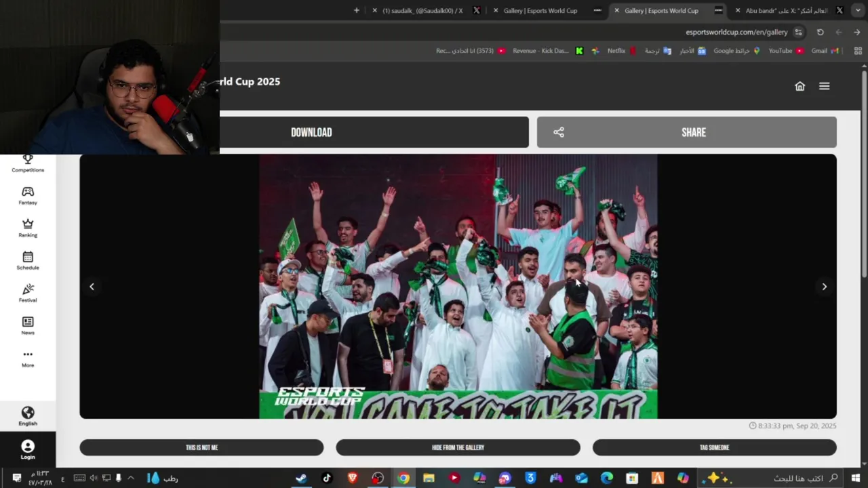The width and height of the screenshot is (868, 488).
Task: Click the photo timestamp Sep 20, 2025
Action: (x=793, y=426)
